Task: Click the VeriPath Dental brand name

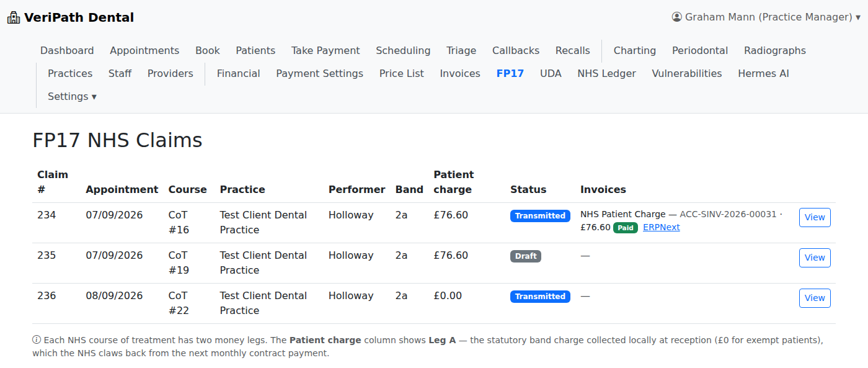Action: point(79,17)
